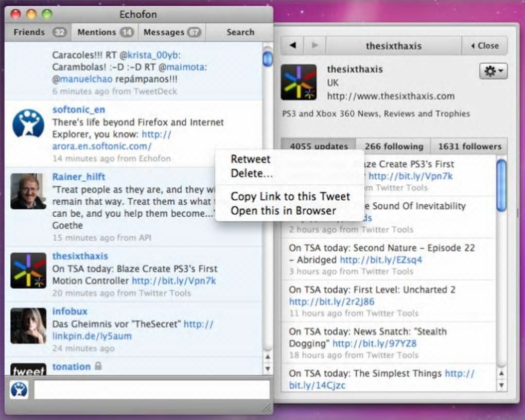
Task: Show the 1631 followers list
Action: [469, 146]
